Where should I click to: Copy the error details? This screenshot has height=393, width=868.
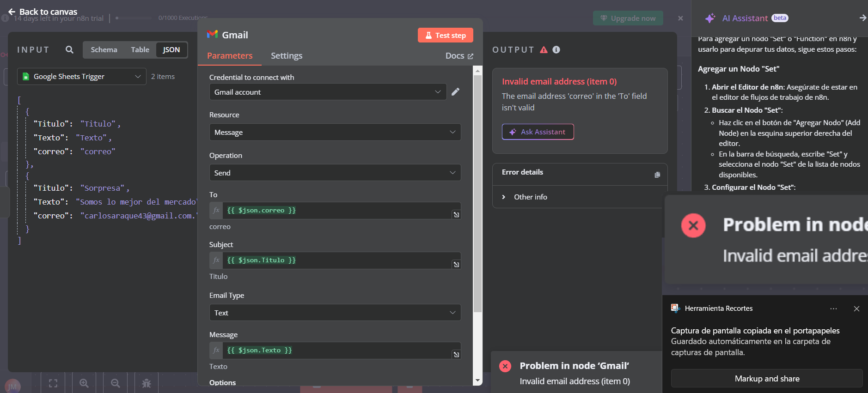coord(657,175)
